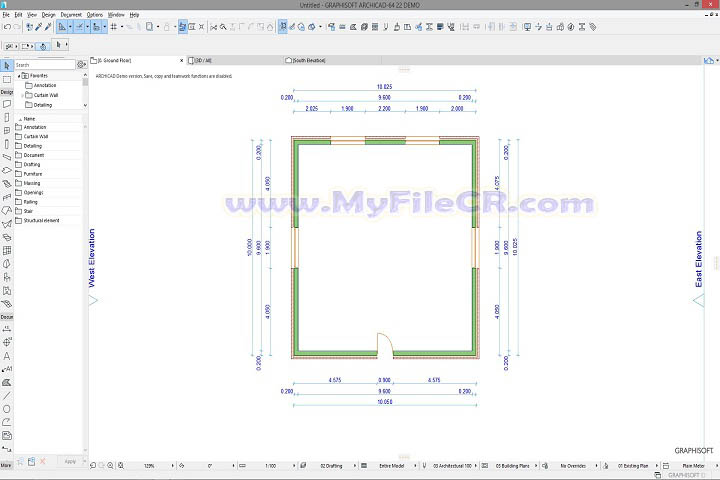This screenshot has width=720, height=480.
Task: Close the Ground Floor tab
Action: 181,60
